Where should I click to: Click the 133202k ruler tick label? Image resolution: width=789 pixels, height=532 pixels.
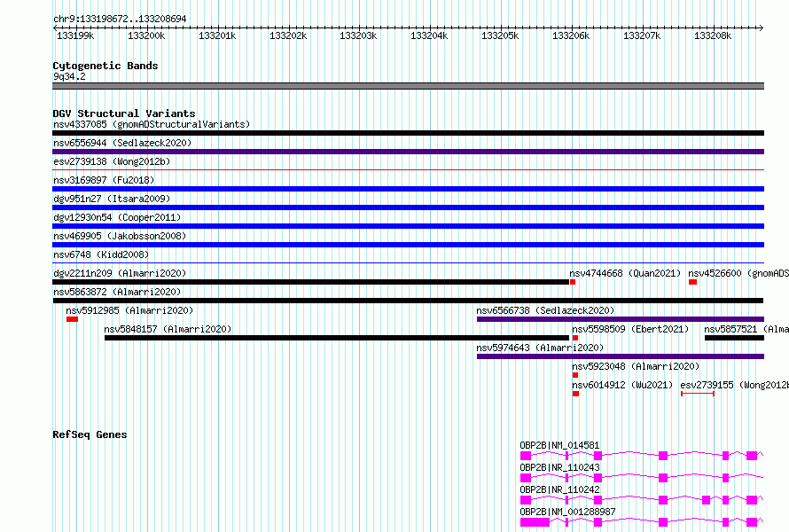click(288, 35)
